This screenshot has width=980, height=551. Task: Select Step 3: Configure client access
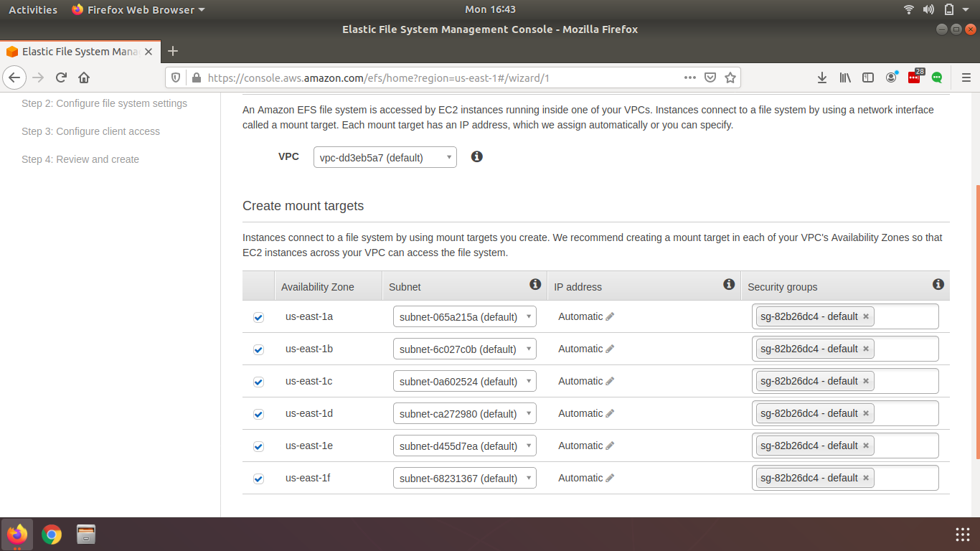click(90, 131)
